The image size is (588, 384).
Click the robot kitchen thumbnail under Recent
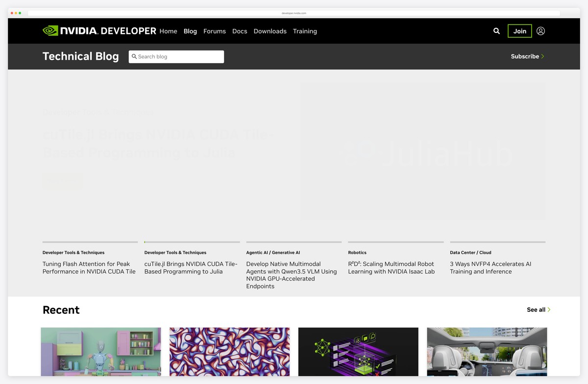tap(100, 354)
